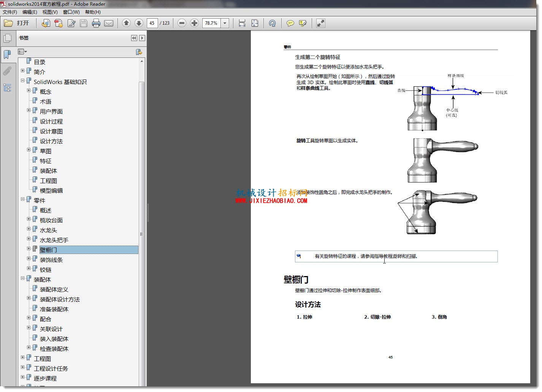The image size is (542, 392).
Task: Jump to the 准备装配体 bookmark
Action: [54, 309]
